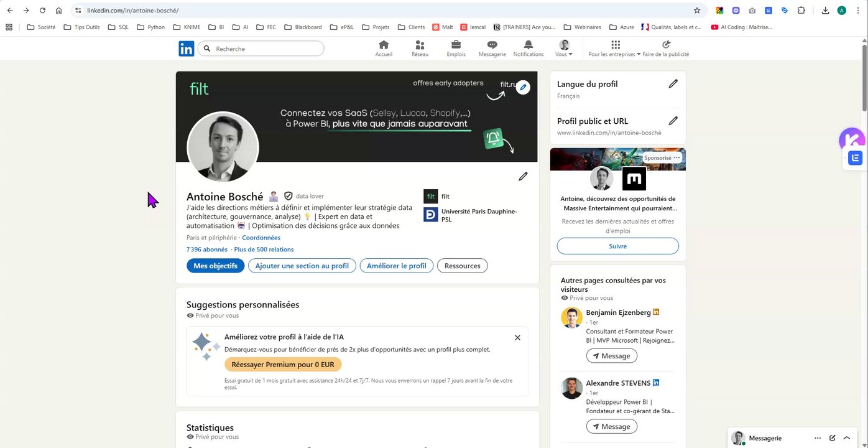
Task: Expand Pour les entreprises menu
Action: tap(615, 49)
